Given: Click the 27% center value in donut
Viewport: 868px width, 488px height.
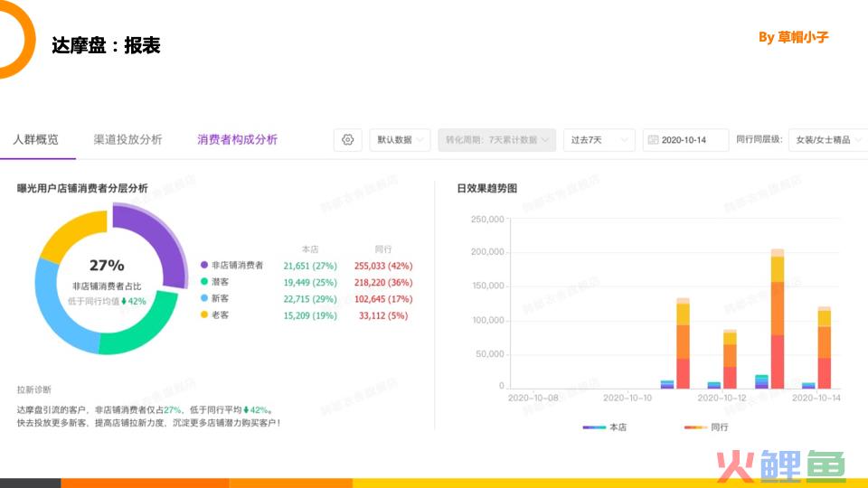Looking at the screenshot, I should [x=107, y=266].
